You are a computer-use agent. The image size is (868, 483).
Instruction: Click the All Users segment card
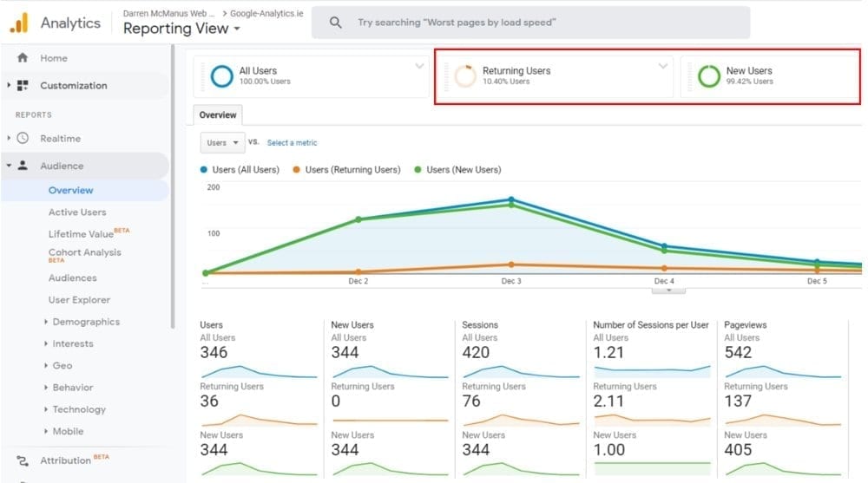(312, 76)
